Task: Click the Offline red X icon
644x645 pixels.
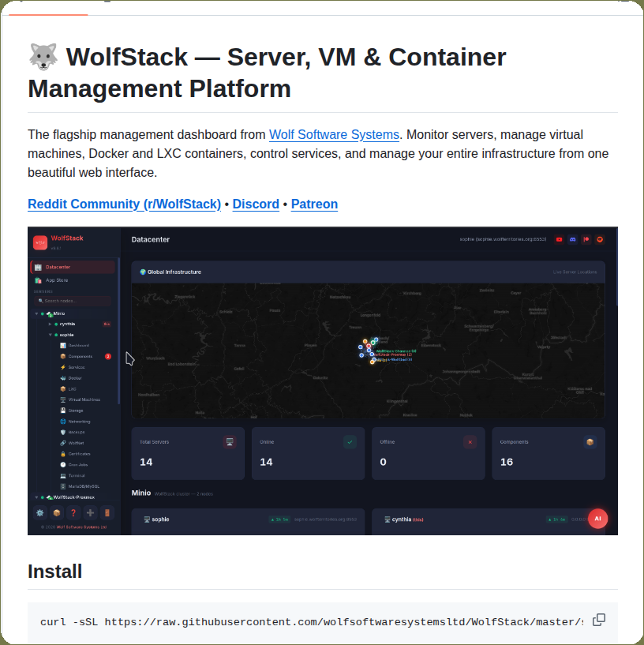Action: point(470,442)
